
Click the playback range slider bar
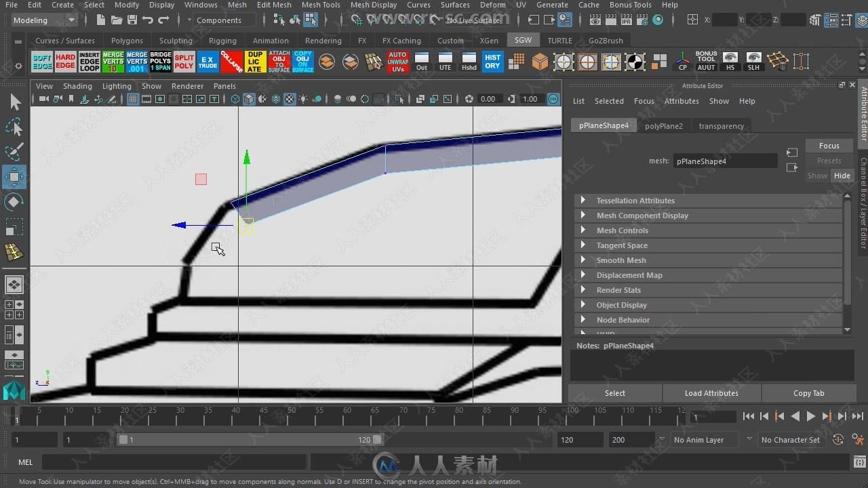pos(250,440)
